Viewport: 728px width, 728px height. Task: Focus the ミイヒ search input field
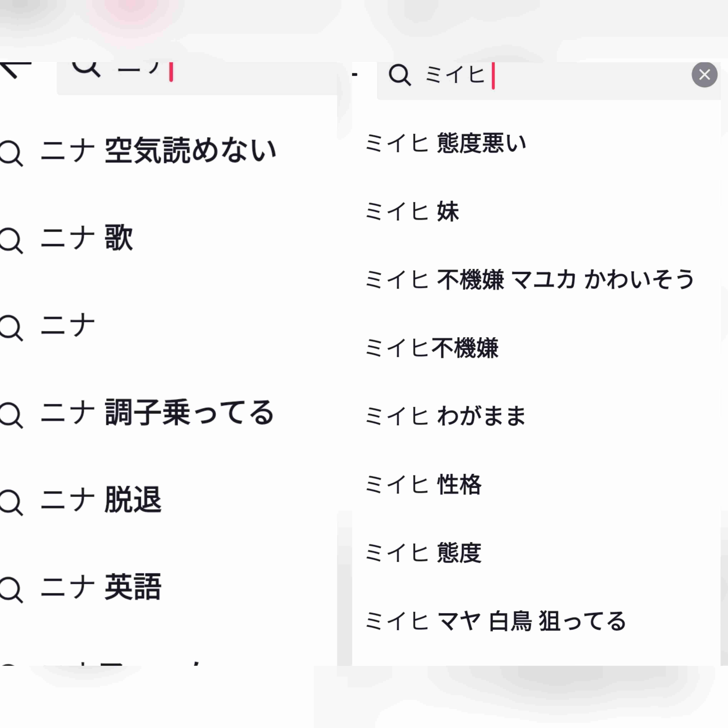coord(548,81)
